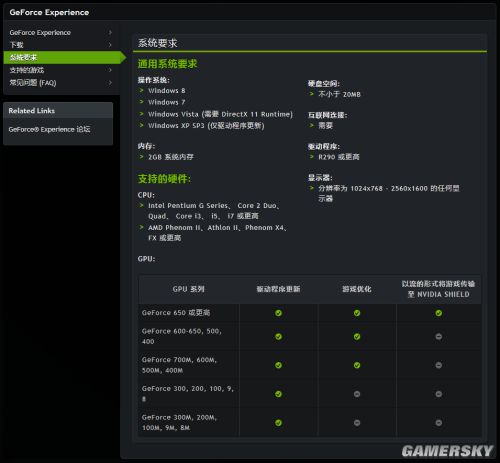This screenshot has height=463, width=500.
Task: Click the 操作系统 label
Action: coord(154,80)
